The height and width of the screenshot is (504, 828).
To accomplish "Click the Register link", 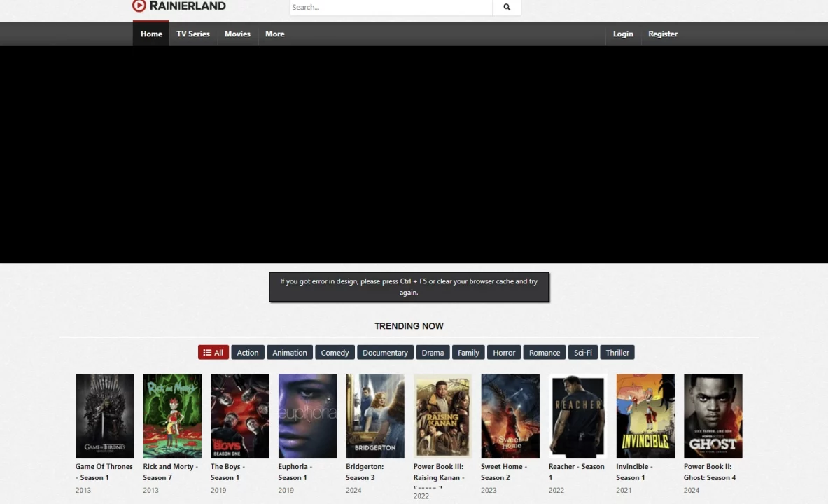I will 662,34.
